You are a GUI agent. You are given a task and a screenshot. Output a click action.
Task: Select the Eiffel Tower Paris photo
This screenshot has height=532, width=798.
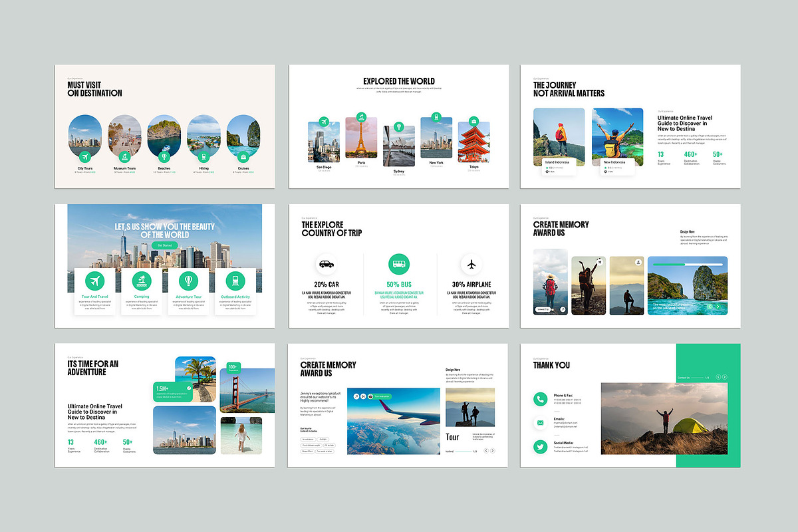coord(361,138)
